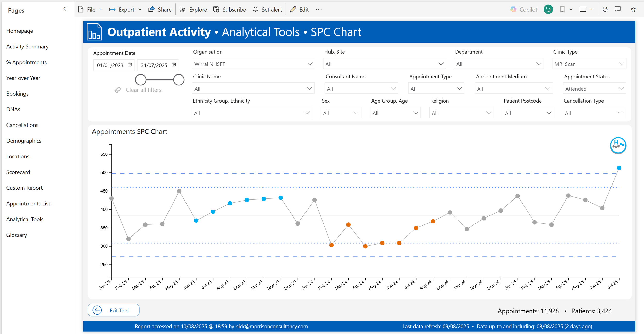
Task: Expand the Appointment Status dropdown
Action: (621, 89)
